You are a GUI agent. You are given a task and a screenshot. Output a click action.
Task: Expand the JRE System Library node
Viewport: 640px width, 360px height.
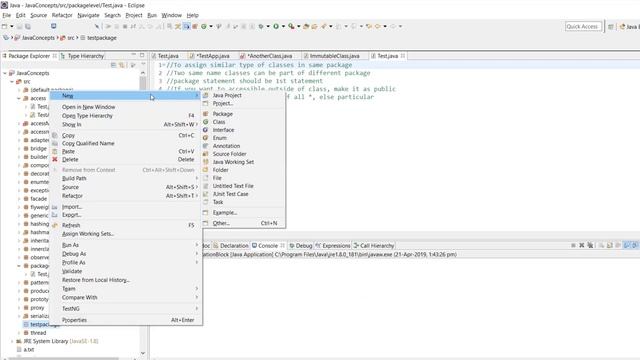12,341
